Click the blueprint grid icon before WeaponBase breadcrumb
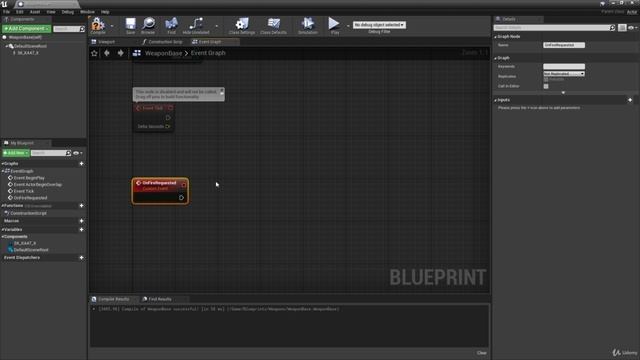640x360 pixels. [x=137, y=53]
